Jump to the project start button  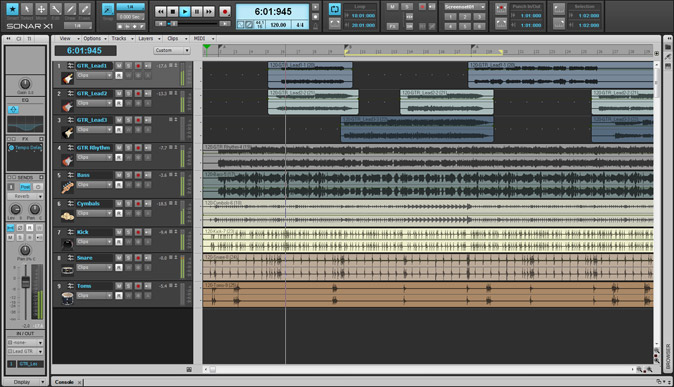(x=161, y=24)
